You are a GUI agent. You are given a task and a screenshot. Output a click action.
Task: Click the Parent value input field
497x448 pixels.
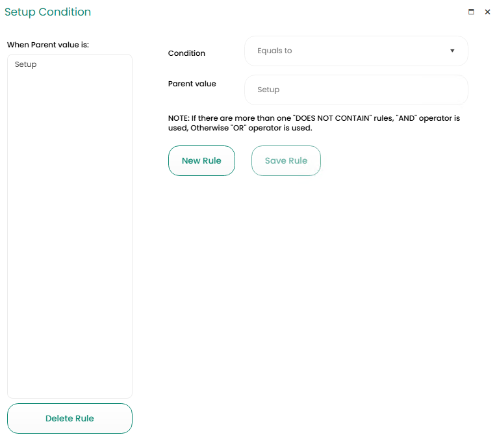356,90
